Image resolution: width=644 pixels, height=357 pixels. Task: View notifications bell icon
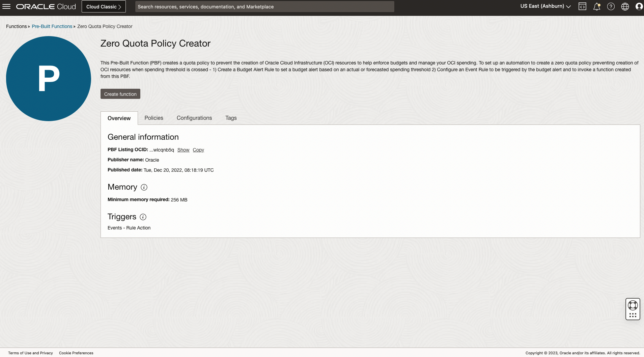coord(596,7)
